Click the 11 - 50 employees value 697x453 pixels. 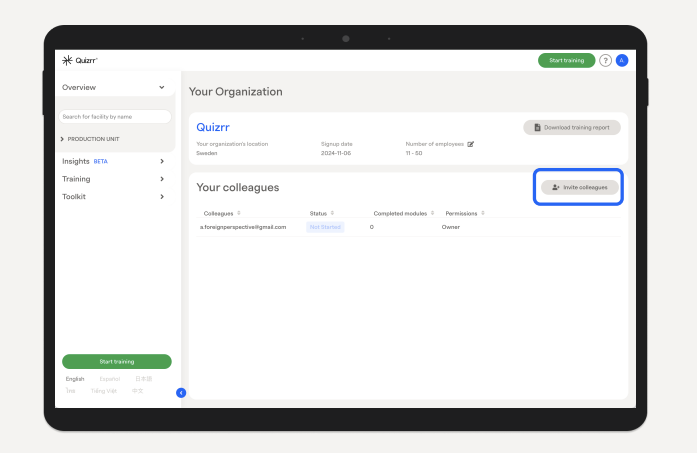point(414,153)
